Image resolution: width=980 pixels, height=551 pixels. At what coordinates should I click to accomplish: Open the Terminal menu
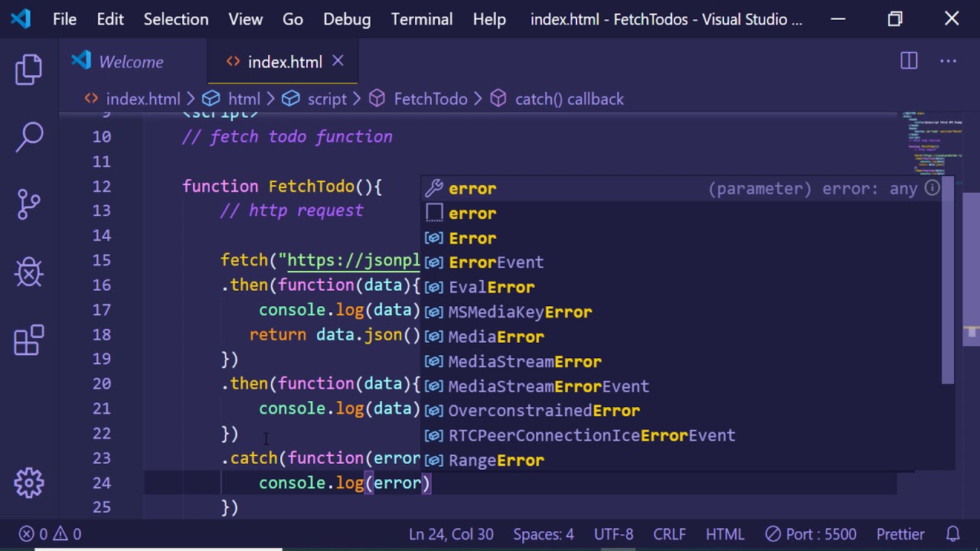(422, 19)
